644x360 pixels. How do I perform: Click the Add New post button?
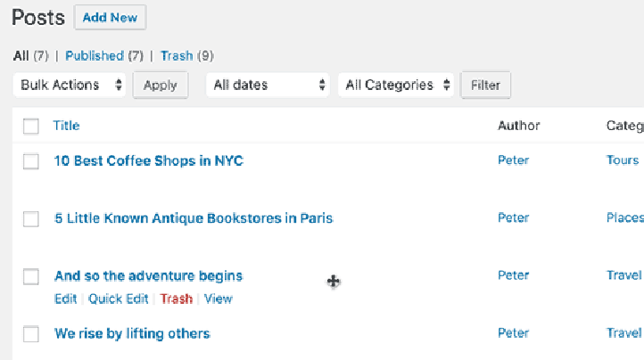[x=110, y=18]
